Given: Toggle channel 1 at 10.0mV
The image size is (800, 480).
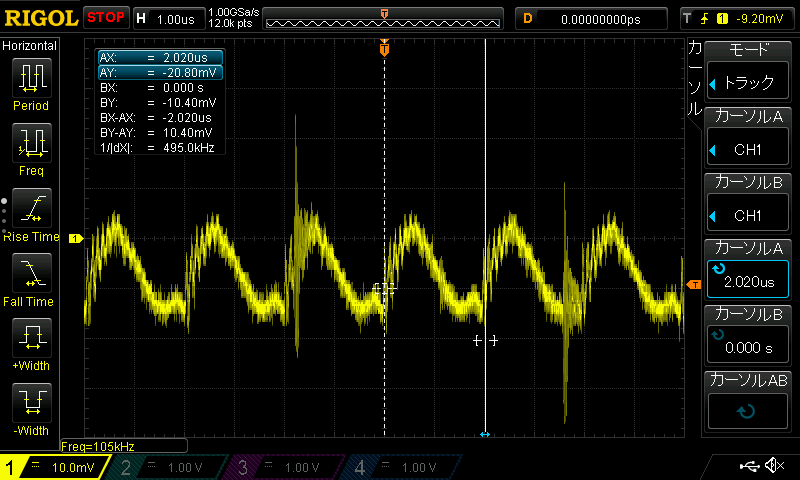Looking at the screenshot, I should tap(58, 467).
